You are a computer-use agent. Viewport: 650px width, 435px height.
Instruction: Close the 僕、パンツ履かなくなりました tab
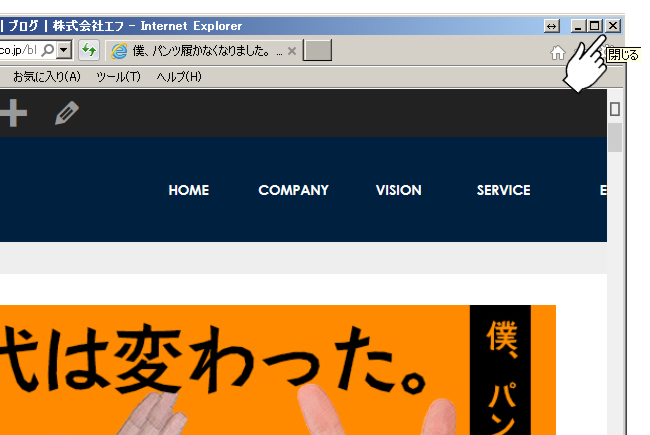coord(292,51)
